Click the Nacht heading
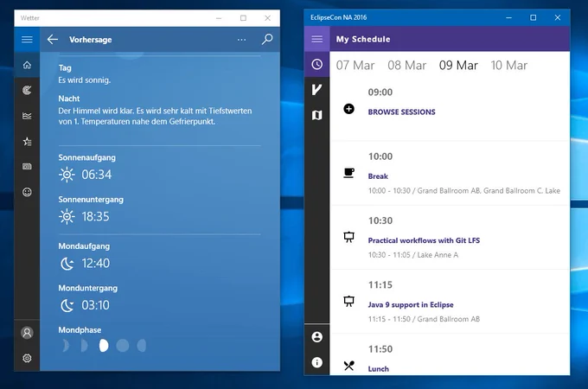 click(69, 99)
